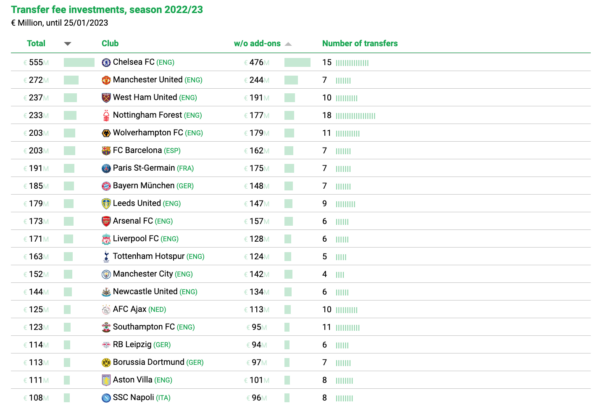Sort table by Club column header
Screen dimensions: 600x406
[110, 44]
